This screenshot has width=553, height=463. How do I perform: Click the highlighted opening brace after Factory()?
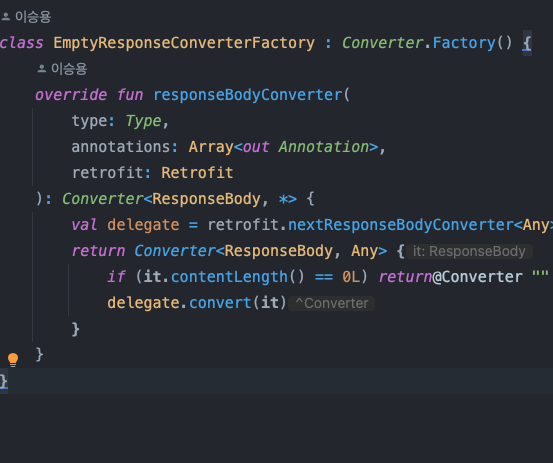click(527, 43)
